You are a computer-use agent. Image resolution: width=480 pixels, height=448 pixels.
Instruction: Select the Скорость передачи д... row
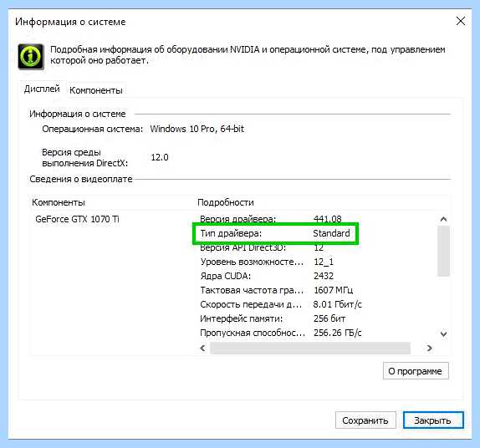click(281, 304)
